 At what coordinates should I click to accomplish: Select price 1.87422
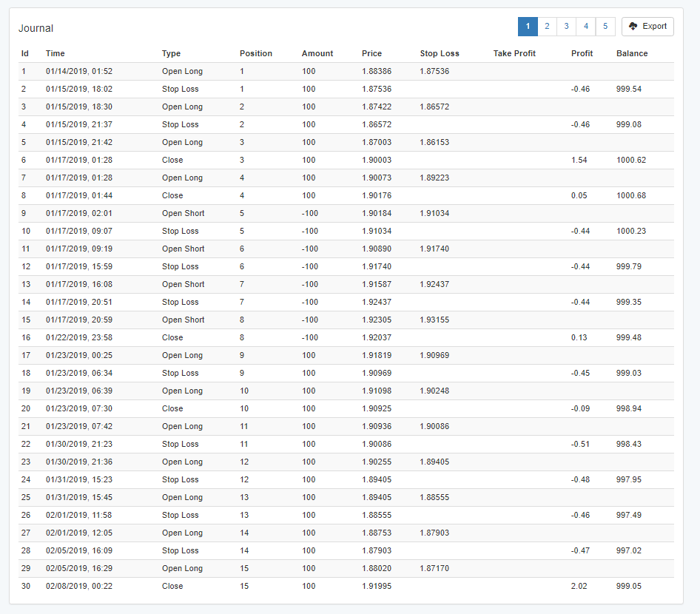pos(377,107)
